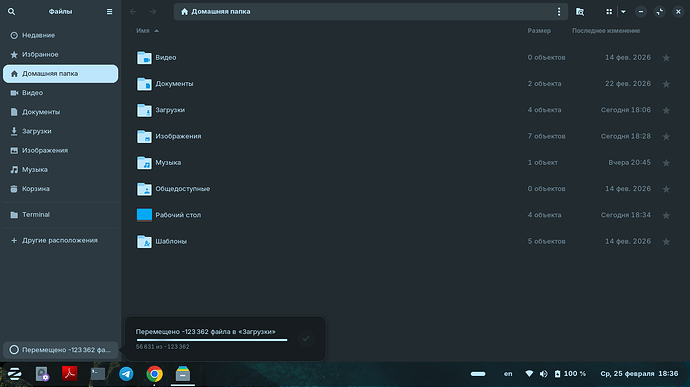Open the clock and calendar panel

tap(639, 374)
